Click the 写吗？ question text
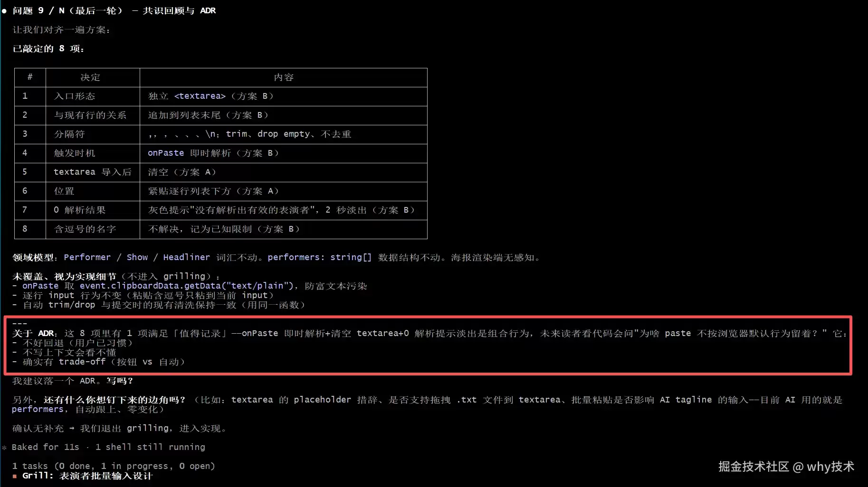 [x=120, y=381]
